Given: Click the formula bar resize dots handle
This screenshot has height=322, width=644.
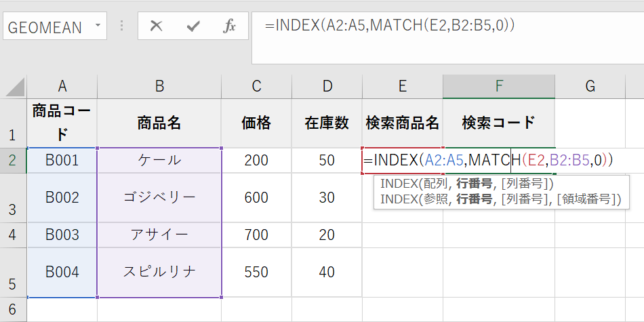Looking at the screenshot, I should pyautogui.click(x=122, y=26).
